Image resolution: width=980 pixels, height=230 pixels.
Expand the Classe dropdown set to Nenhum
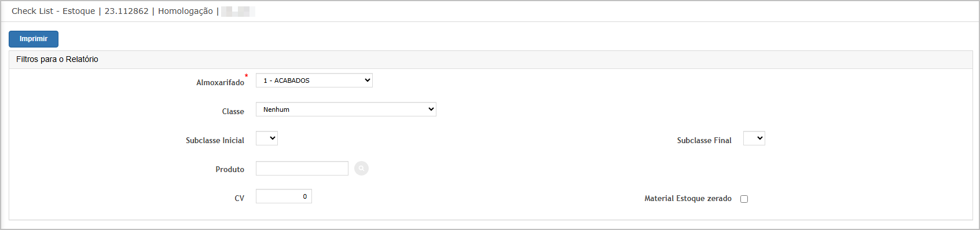(346, 109)
